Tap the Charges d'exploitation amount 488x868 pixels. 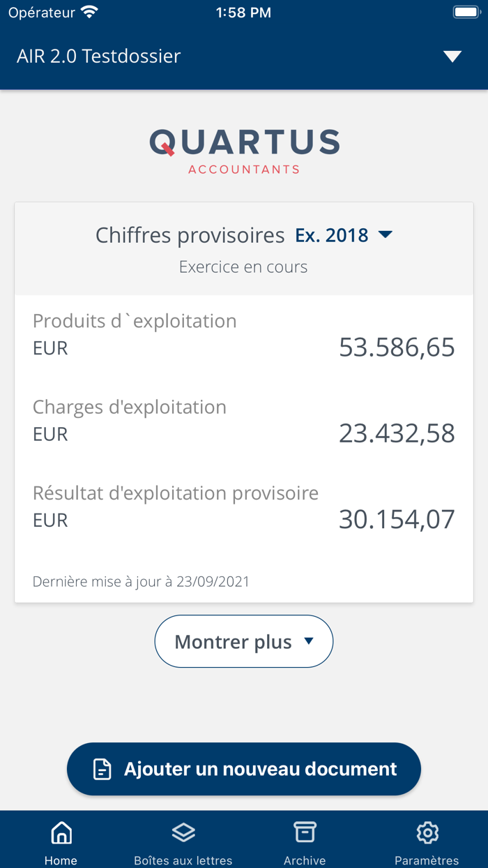397,433
